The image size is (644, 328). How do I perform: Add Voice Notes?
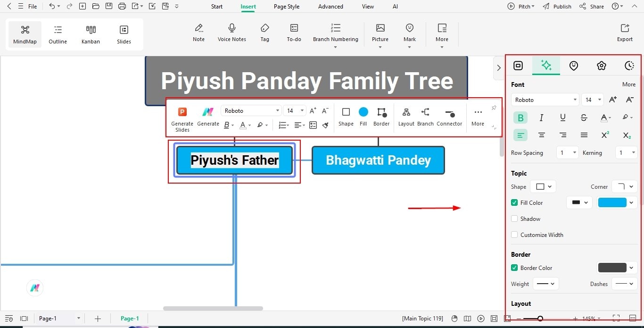click(x=232, y=33)
